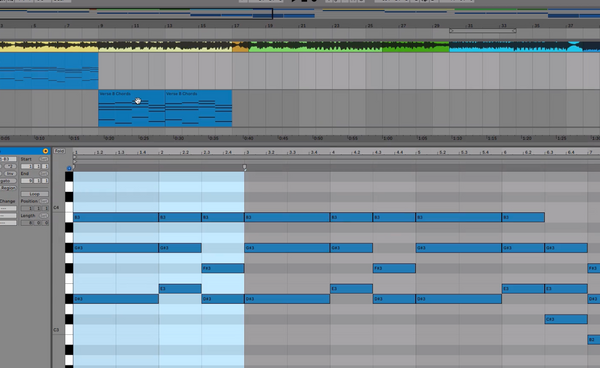
Task: Select the G#3 note starting at bar 1
Action: tap(116, 248)
